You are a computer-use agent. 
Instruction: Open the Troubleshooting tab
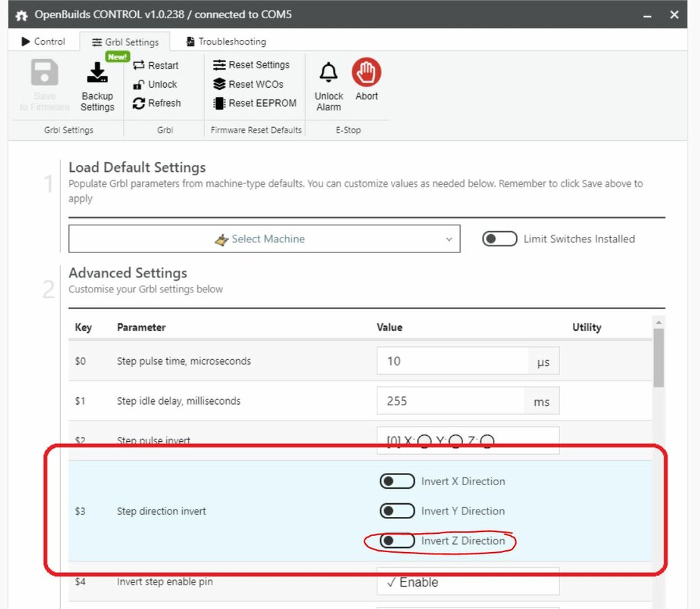pos(226,41)
